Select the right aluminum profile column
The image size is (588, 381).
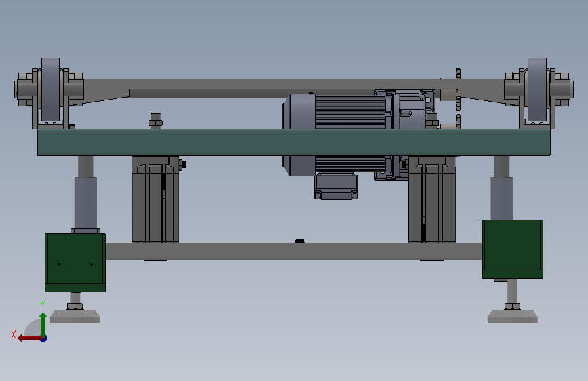pyautogui.click(x=431, y=199)
